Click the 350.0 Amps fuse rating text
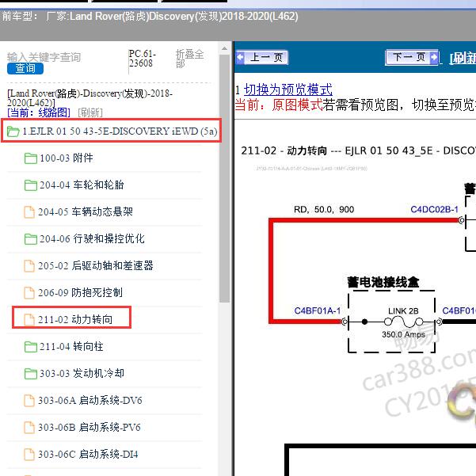Image resolution: width=476 pixels, height=476 pixels. click(403, 334)
